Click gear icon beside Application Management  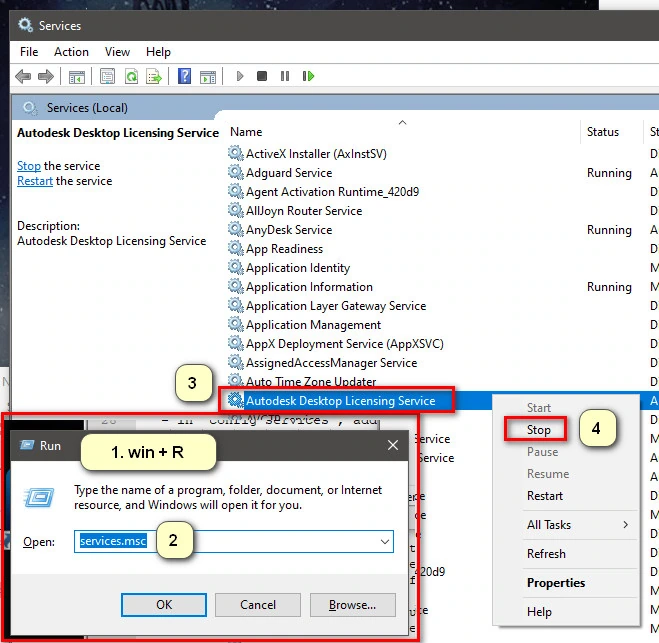(236, 324)
